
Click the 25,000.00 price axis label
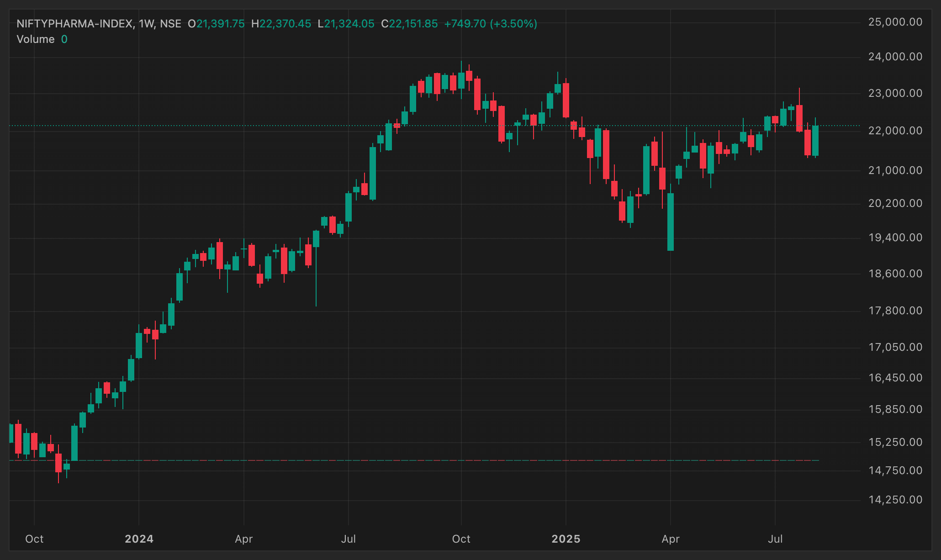[895, 22]
